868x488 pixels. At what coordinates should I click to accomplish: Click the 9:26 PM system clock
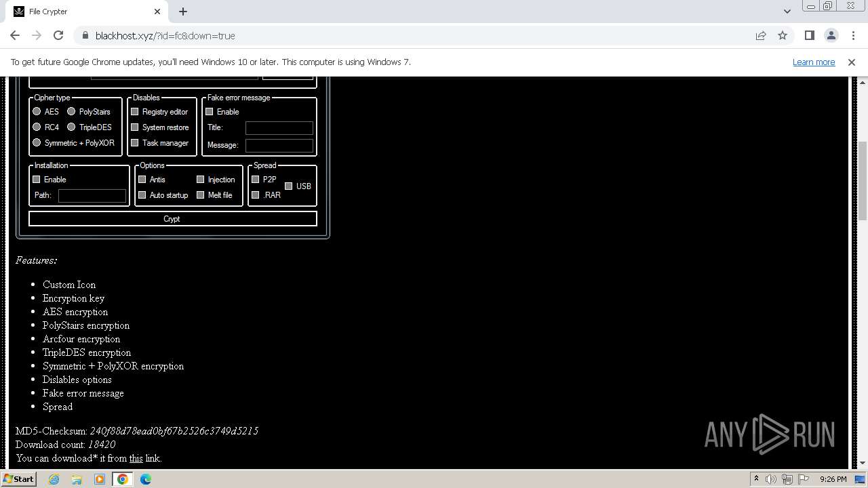[833, 479]
